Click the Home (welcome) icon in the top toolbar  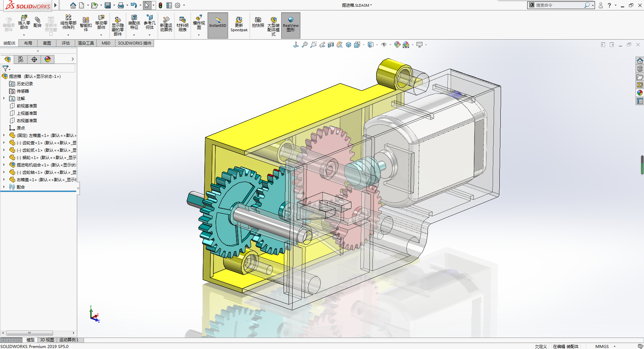coord(73,5)
